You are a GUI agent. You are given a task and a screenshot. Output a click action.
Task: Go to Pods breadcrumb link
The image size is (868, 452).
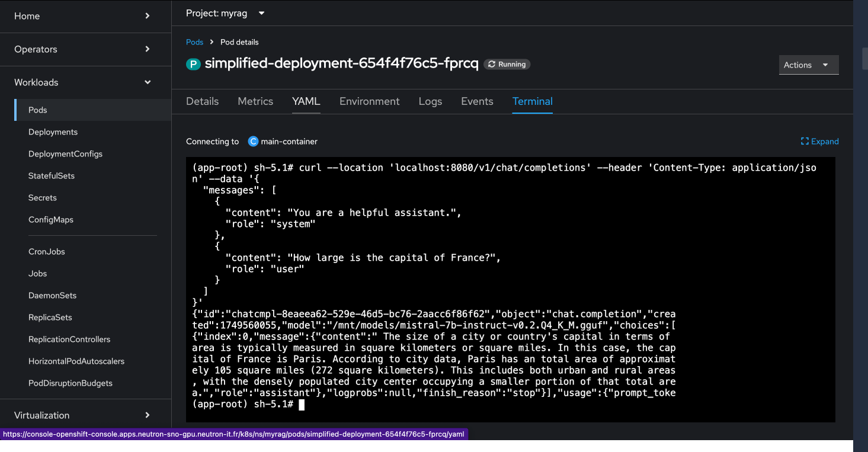click(194, 42)
